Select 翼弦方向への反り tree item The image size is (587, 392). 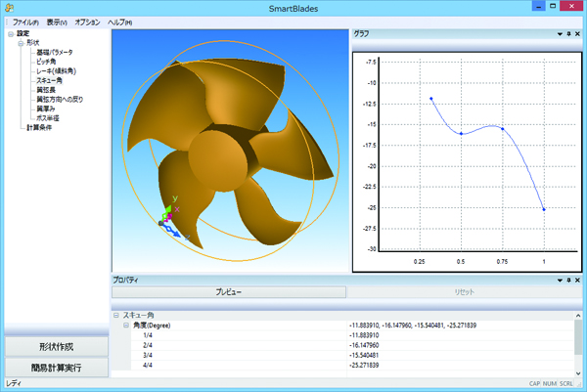click(60, 99)
